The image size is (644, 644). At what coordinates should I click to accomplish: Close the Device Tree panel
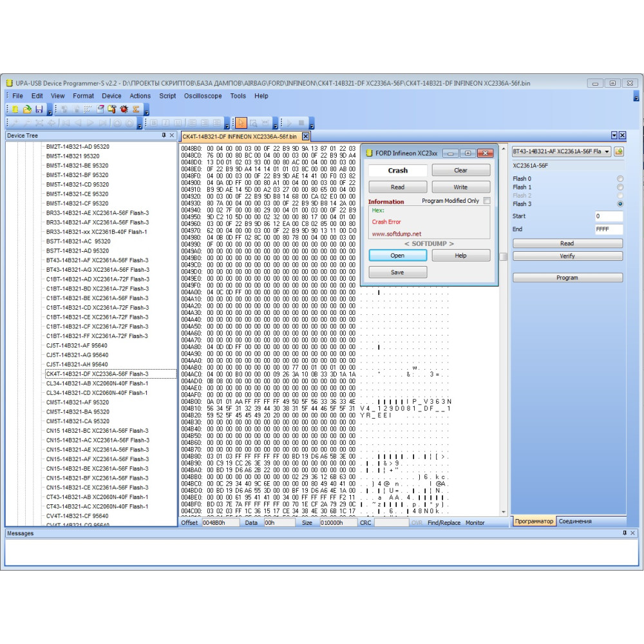[172, 135]
